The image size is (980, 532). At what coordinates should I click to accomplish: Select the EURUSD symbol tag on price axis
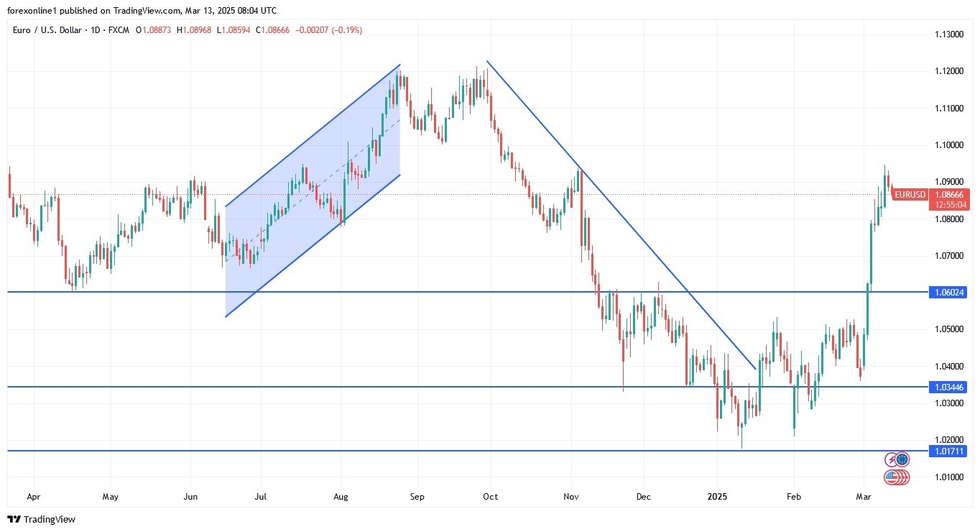(910, 194)
